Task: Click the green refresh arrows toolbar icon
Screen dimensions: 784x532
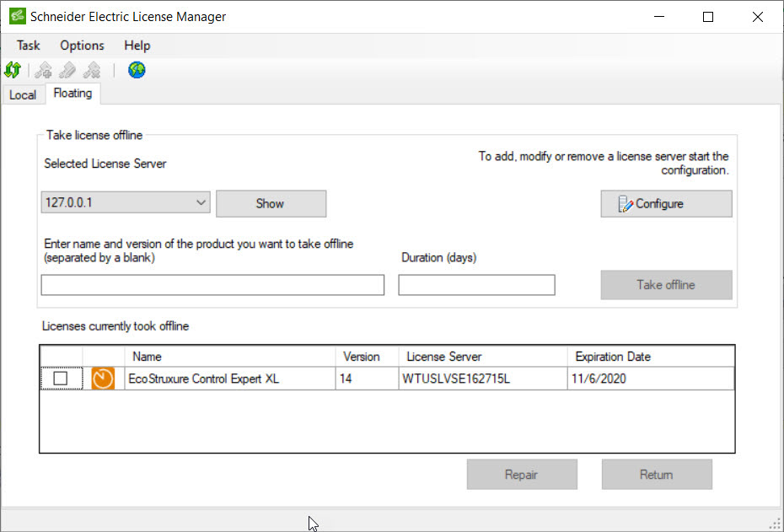Action: coord(13,70)
